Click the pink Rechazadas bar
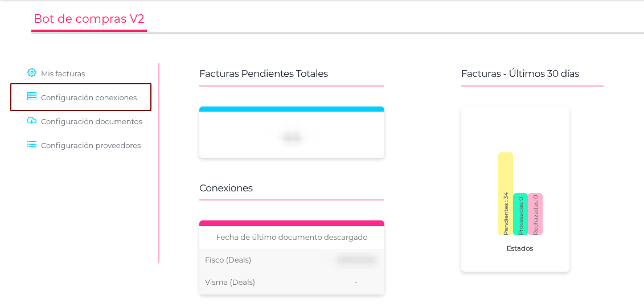The height and width of the screenshot is (307, 644). [535, 214]
